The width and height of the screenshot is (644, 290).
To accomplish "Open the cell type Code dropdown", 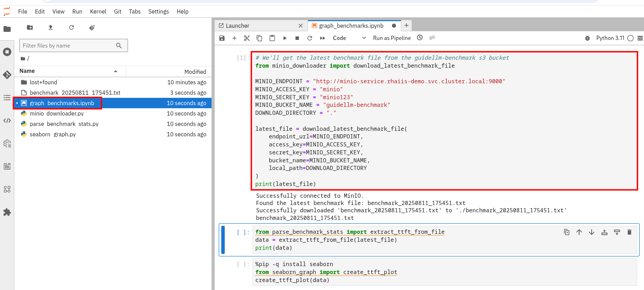I will [x=349, y=38].
